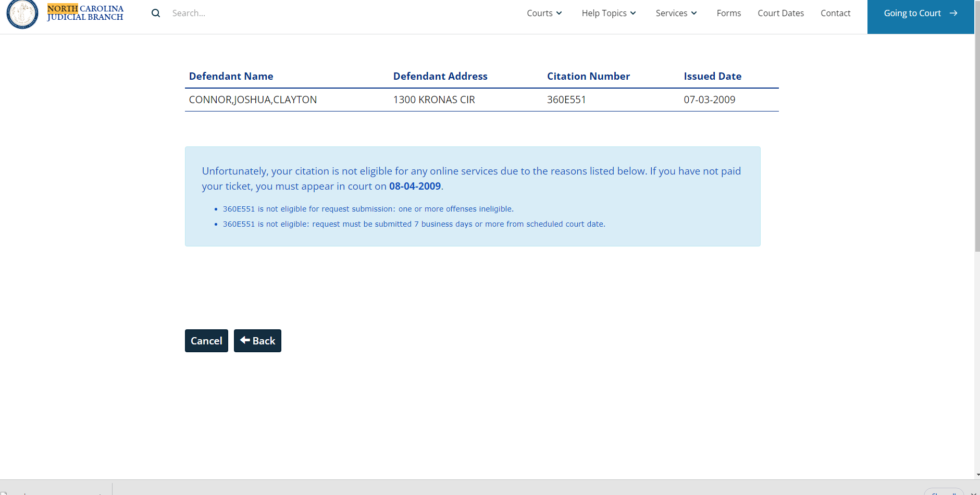This screenshot has height=495, width=980.
Task: Open the North Carolina Judicial Branch seal logo
Action: [22, 14]
